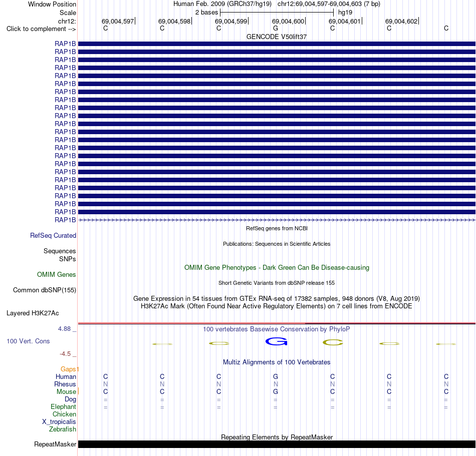Click the 'OMIM Genes' track label
This screenshot has height=456, width=476.
coord(56,274)
